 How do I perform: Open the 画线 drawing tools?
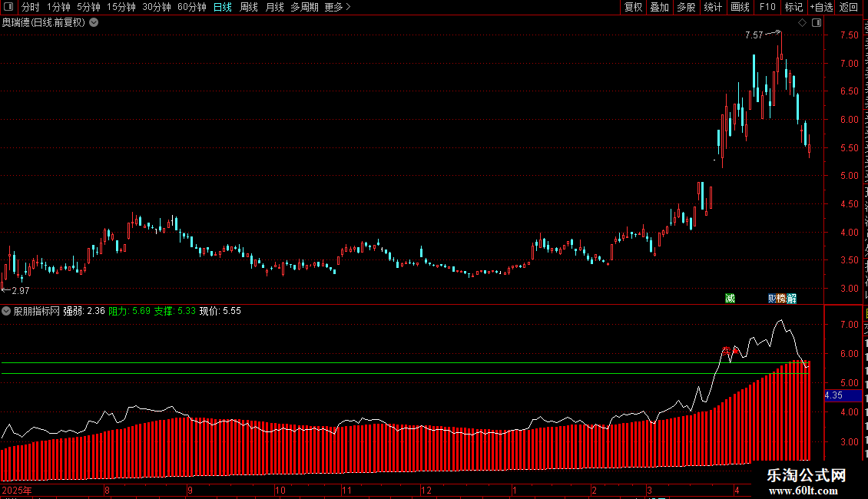click(740, 7)
